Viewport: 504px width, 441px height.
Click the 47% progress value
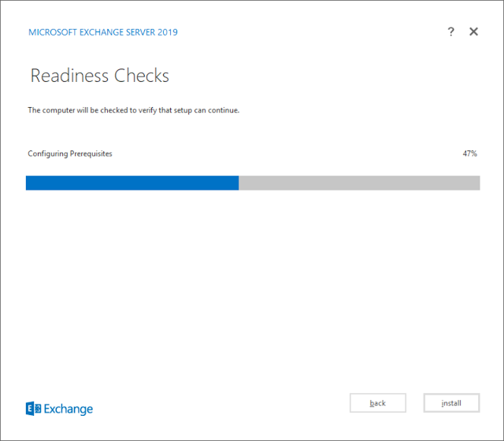click(x=469, y=154)
